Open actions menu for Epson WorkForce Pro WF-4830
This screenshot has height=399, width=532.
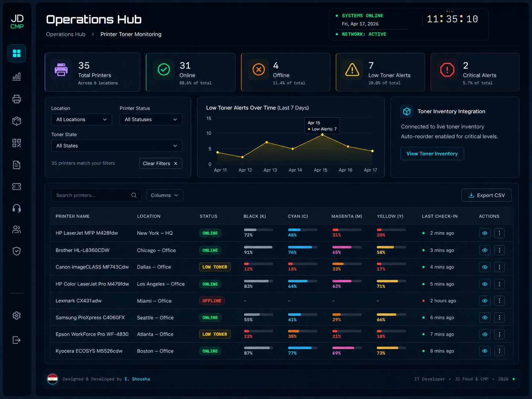[499, 334]
